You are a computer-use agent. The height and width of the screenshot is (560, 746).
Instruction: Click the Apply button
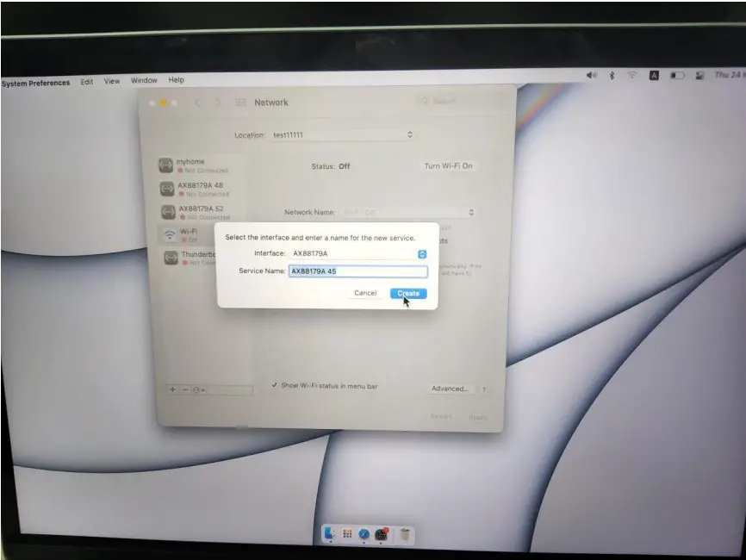point(478,417)
